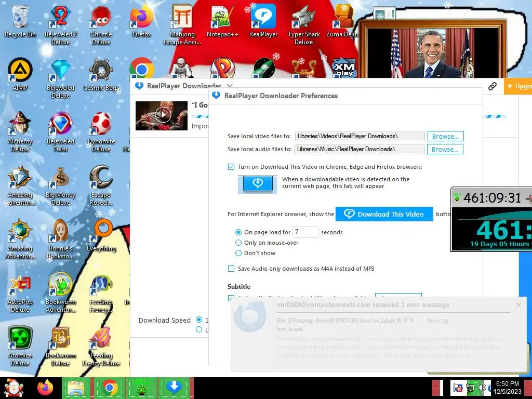Open the RealPlayer desktop shortcut

tap(263, 20)
